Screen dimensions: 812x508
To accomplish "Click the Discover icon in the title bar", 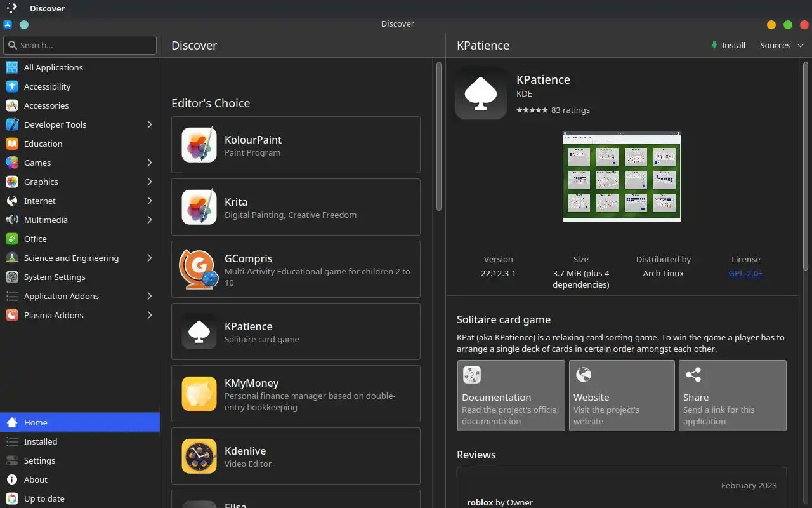I will [8, 25].
